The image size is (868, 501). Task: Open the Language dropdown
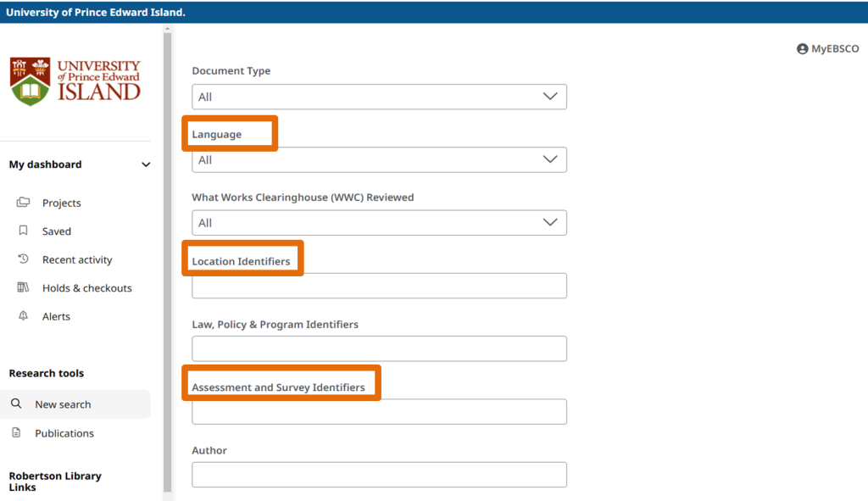tap(379, 159)
